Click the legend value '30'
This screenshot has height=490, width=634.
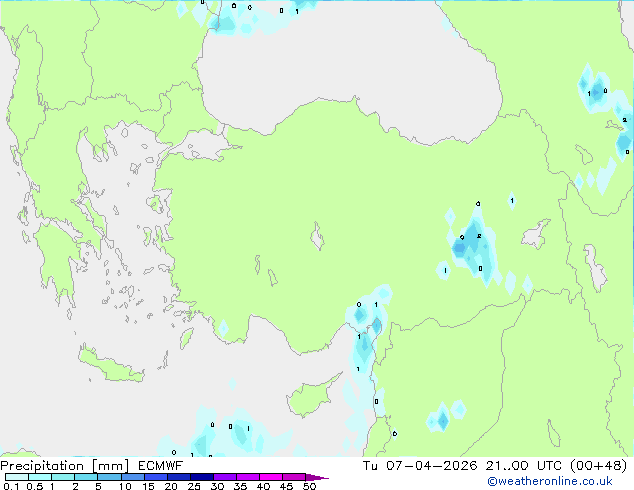click(217, 486)
